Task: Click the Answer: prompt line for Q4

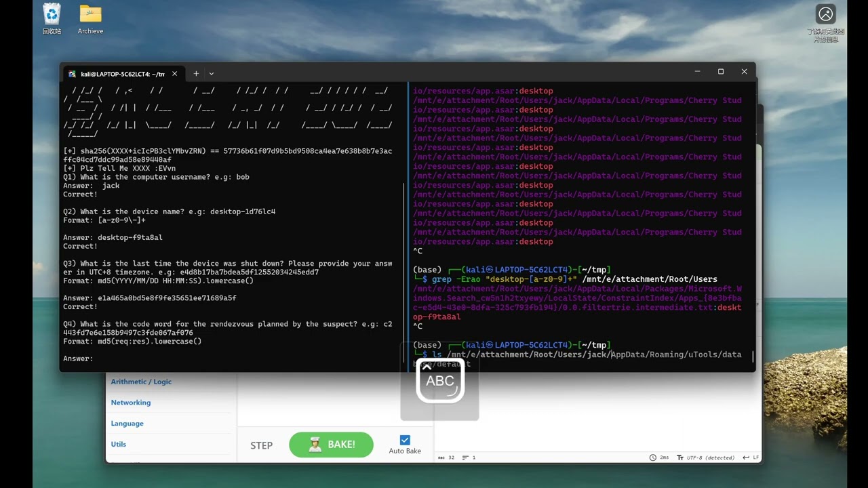Action: [78, 359]
